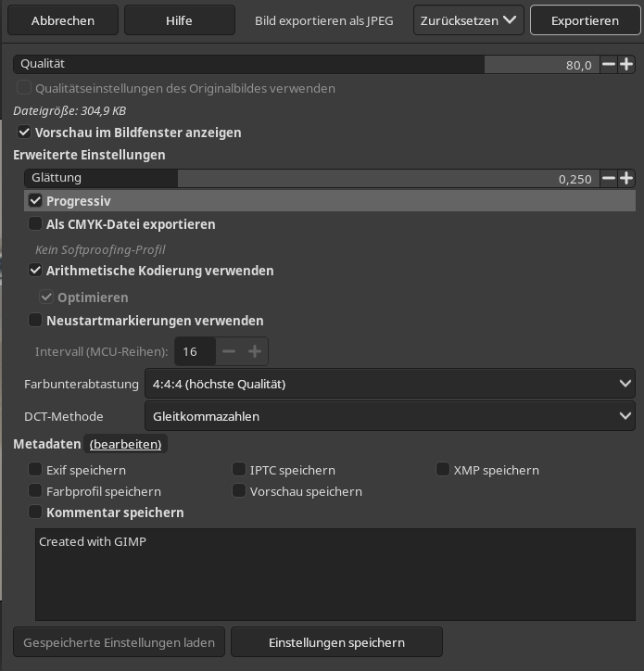This screenshot has width=644, height=671.
Task: Check Kommentar speichern
Action: [x=35, y=512]
